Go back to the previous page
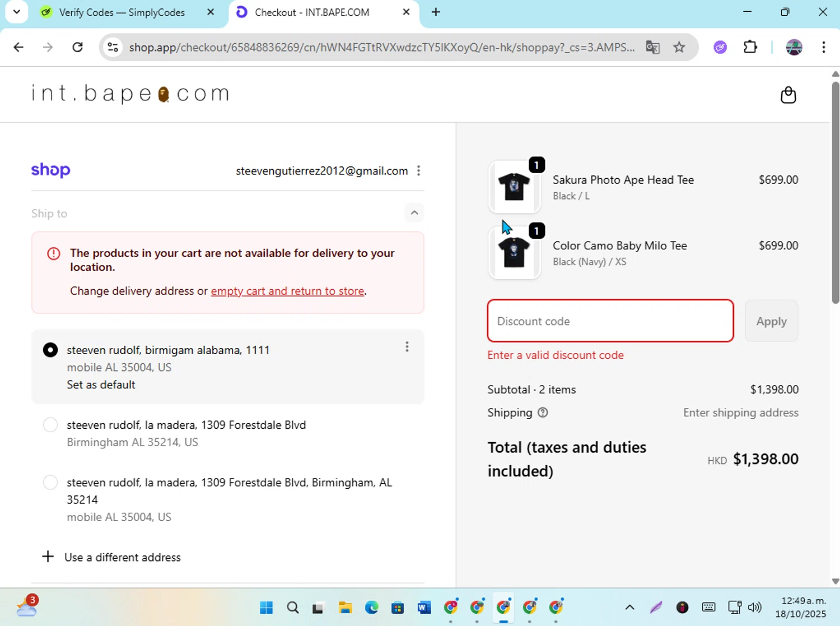840x626 pixels. pos(18,47)
